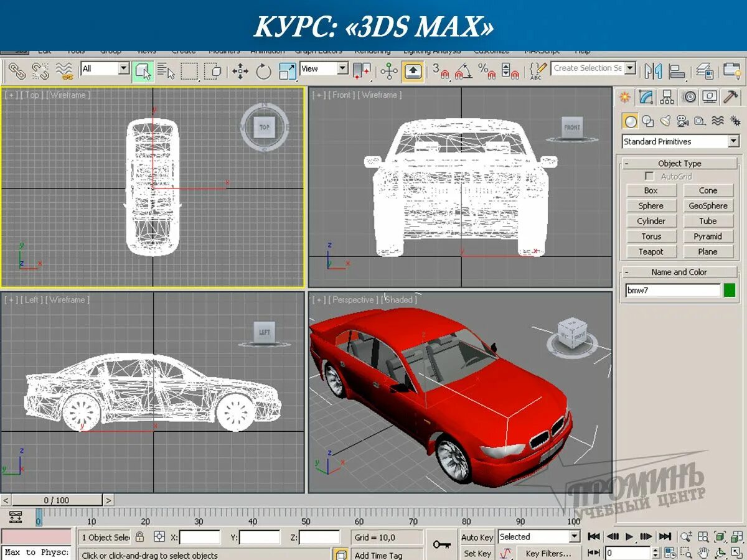Open the Create Selection Set dropdown

pos(594,68)
